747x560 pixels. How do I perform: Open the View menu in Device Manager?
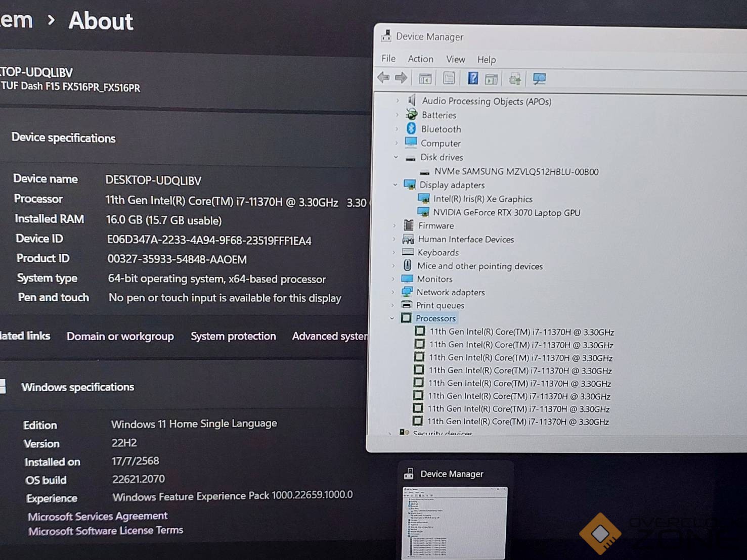(x=456, y=59)
